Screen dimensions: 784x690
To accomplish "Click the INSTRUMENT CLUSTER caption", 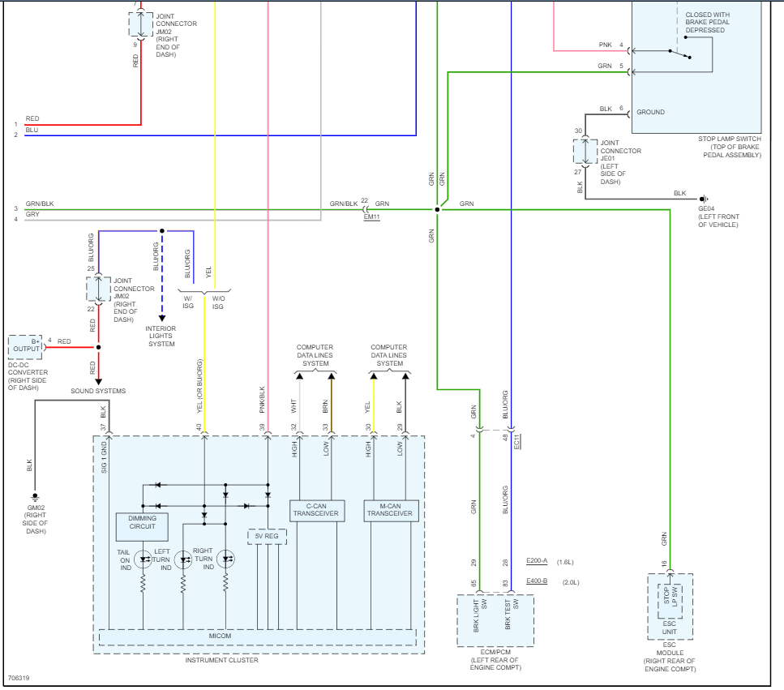I will tap(222, 661).
